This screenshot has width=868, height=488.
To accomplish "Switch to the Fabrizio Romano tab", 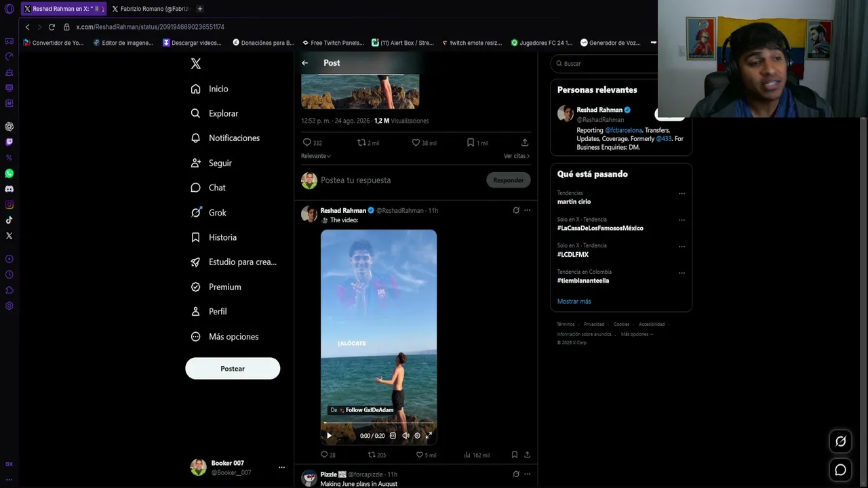I will [x=150, y=9].
